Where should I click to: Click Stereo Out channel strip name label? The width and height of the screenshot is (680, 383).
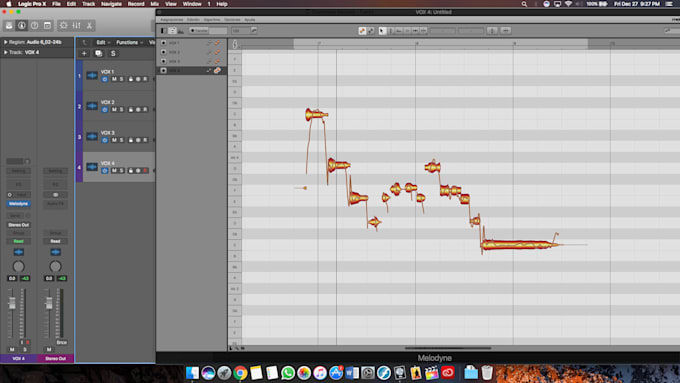click(56, 359)
